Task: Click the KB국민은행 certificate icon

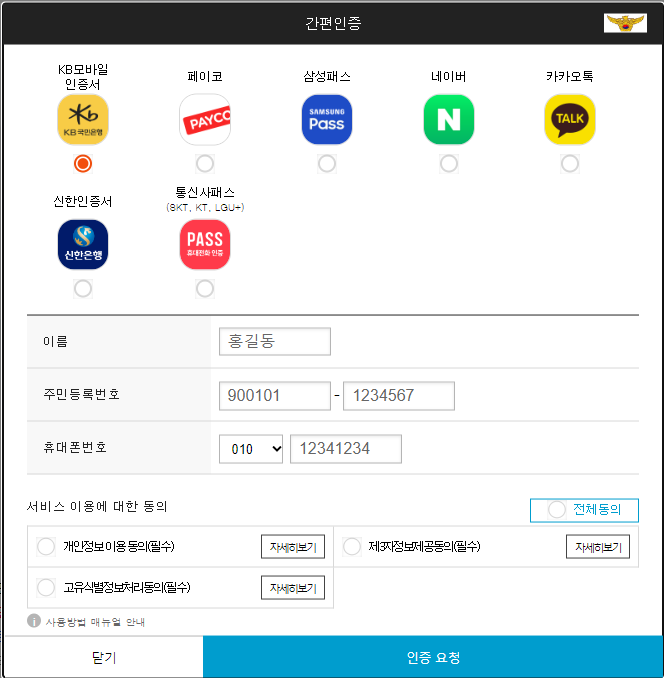Action: point(83,120)
